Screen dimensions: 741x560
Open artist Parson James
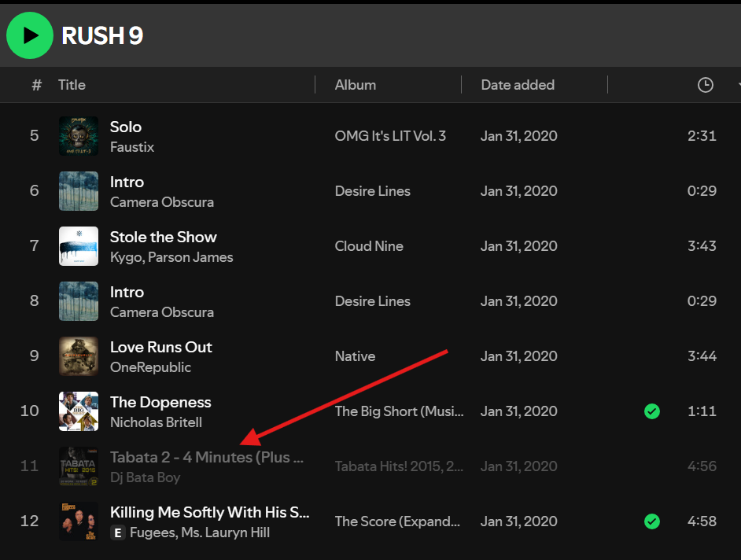tap(190, 257)
